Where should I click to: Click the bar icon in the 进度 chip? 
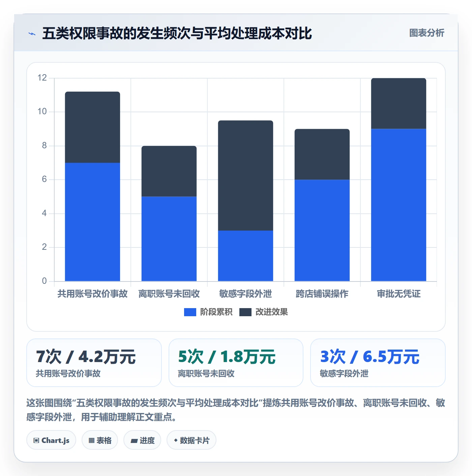pos(134,441)
